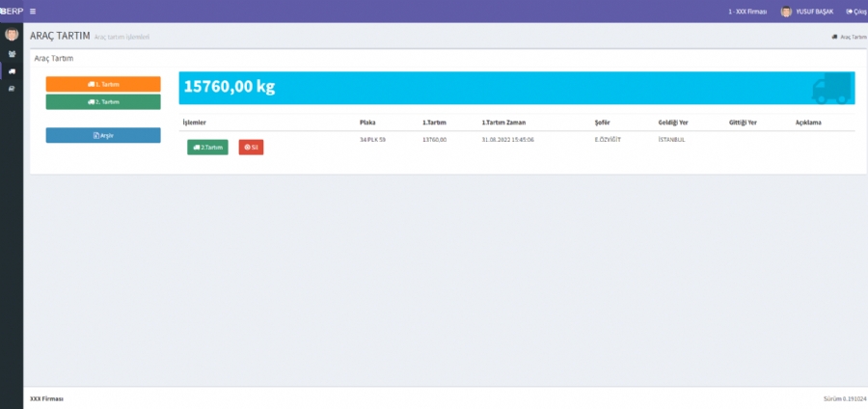Image resolution: width=868 pixels, height=409 pixels.
Task: Open the car icon in sidebar
Action: (12, 88)
